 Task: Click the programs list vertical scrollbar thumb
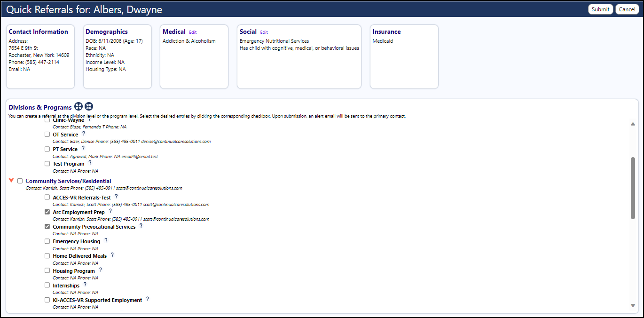(x=633, y=188)
